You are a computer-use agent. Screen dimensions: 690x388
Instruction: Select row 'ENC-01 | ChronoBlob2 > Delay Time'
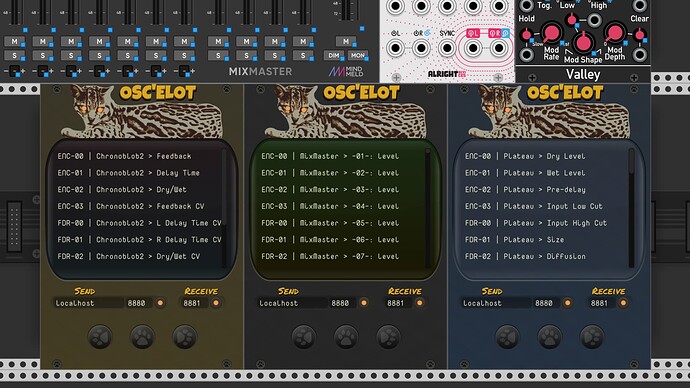(128, 173)
